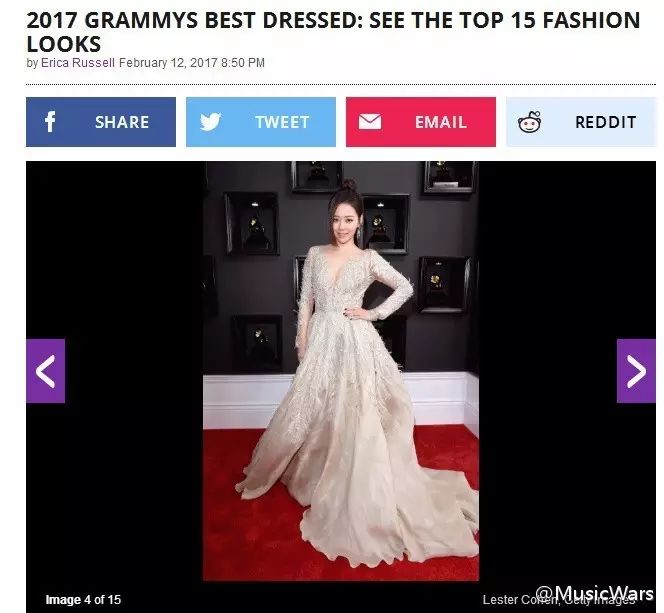Click the black area right of photo
The width and height of the screenshot is (664, 613).
click(567, 254)
